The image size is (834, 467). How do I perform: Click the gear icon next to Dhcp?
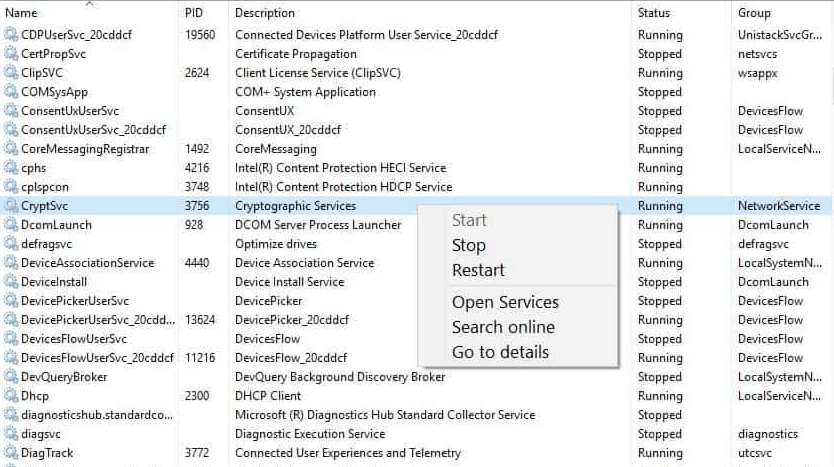[x=11, y=396]
